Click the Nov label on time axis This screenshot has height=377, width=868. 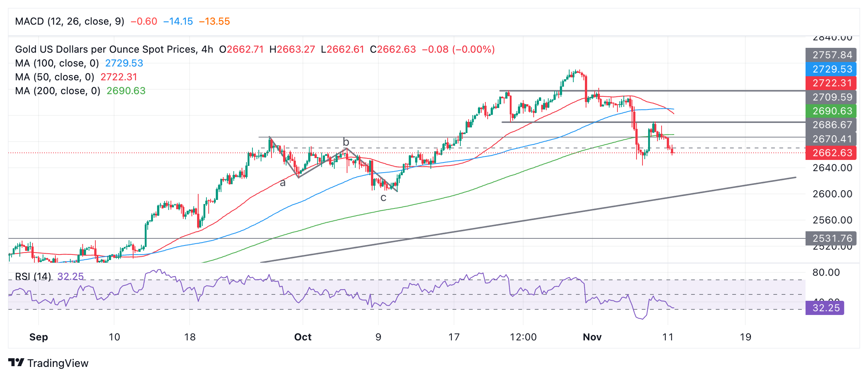pyautogui.click(x=592, y=337)
